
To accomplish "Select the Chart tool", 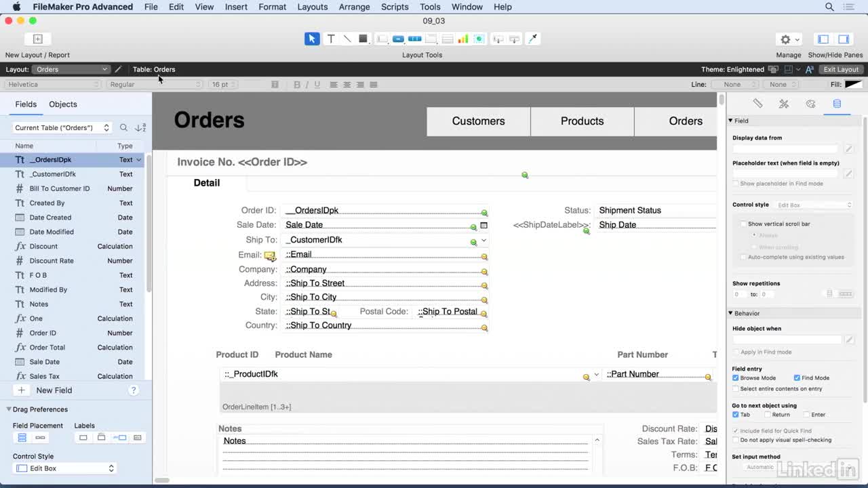I will click(463, 39).
